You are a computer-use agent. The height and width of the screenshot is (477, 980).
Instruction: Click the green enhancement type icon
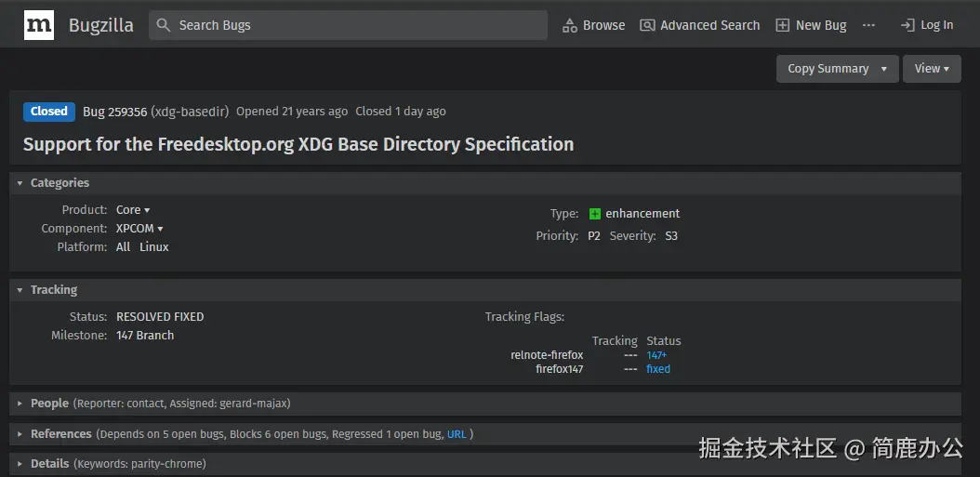point(595,214)
